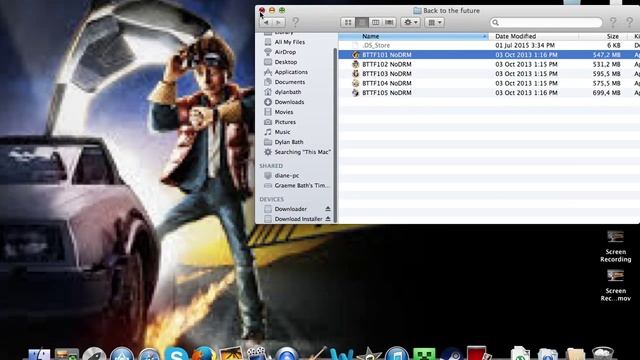Open the red book app in Dock
This screenshot has height=360, width=640.
[478, 353]
